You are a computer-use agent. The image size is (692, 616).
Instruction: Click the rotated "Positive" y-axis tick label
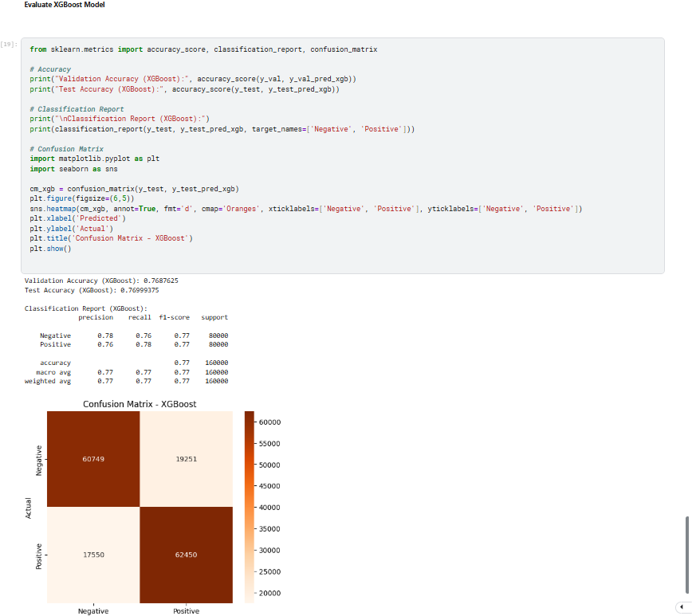(x=39, y=556)
